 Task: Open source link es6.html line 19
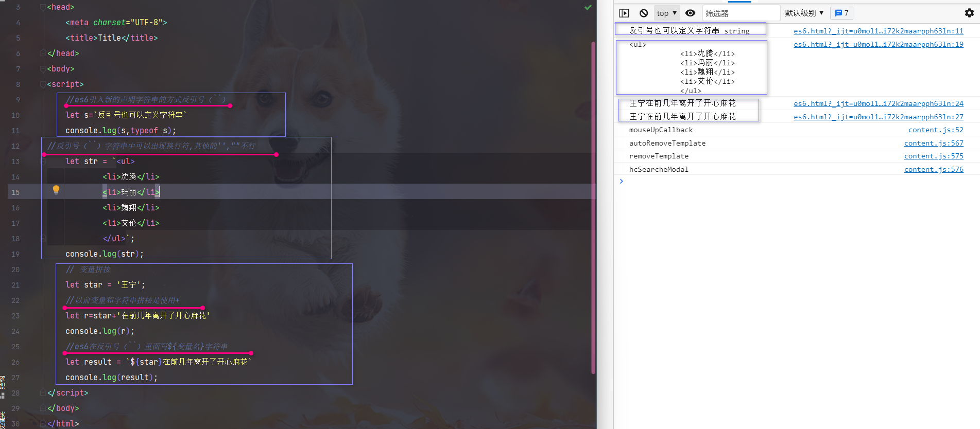click(x=878, y=44)
